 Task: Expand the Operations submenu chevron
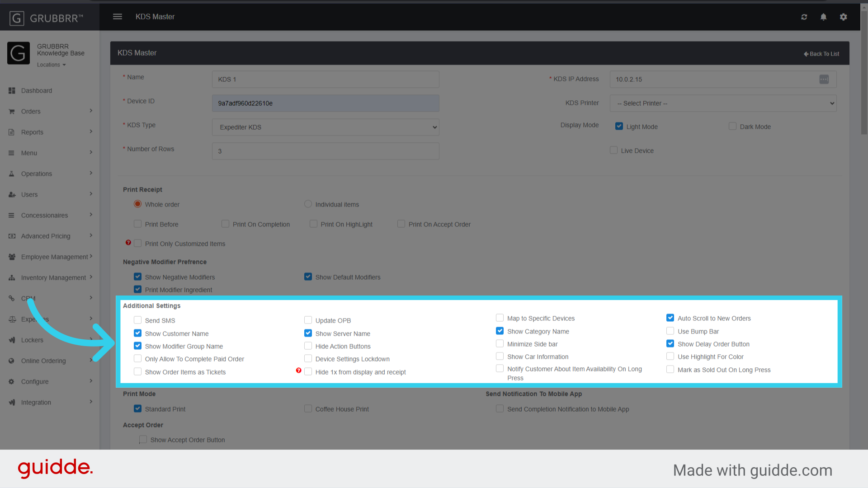click(x=91, y=173)
